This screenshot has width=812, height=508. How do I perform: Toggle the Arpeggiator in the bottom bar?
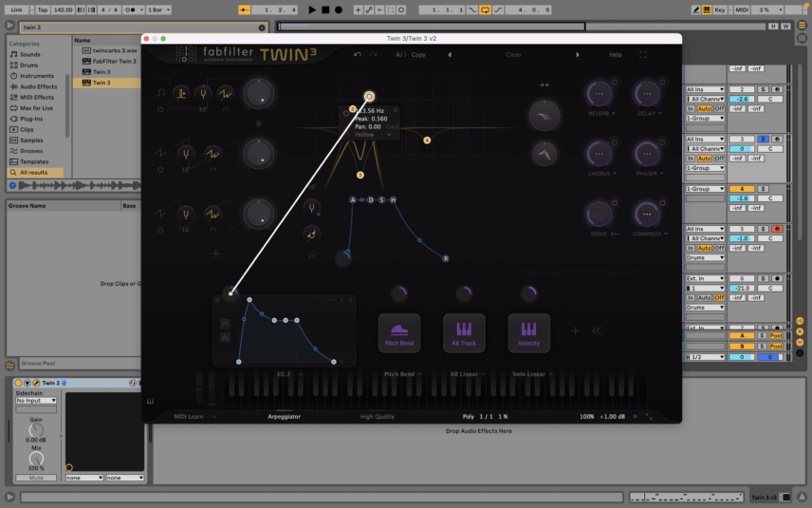[x=284, y=416]
